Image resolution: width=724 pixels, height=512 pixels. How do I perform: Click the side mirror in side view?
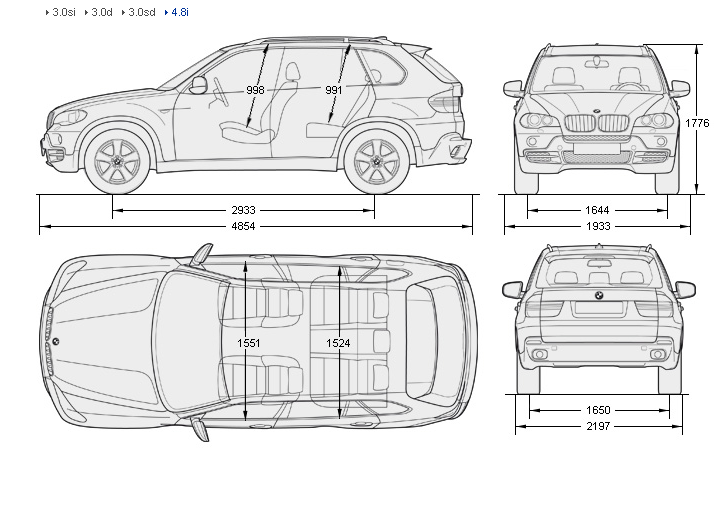(x=198, y=85)
